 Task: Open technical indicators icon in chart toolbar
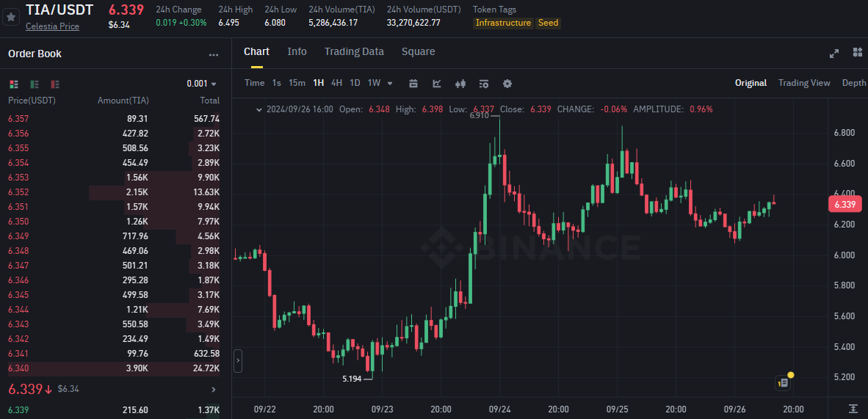click(437, 84)
